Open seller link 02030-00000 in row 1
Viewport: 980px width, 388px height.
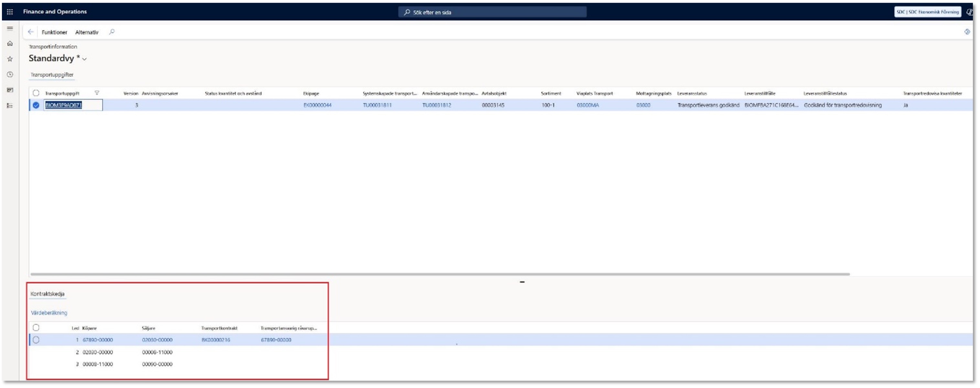pos(157,340)
